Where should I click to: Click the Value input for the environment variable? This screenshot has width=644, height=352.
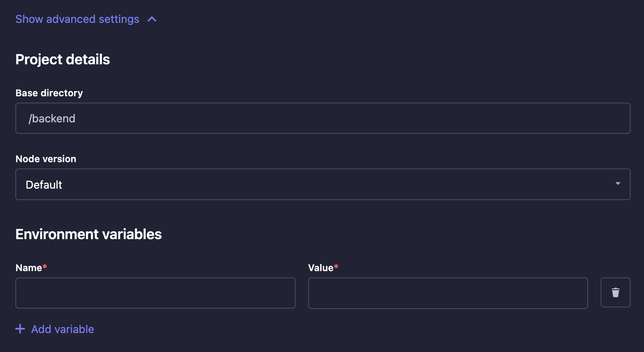pos(448,293)
